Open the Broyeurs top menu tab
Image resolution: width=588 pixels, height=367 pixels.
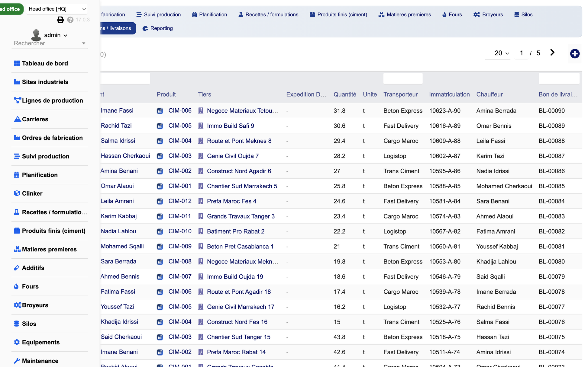click(x=488, y=14)
